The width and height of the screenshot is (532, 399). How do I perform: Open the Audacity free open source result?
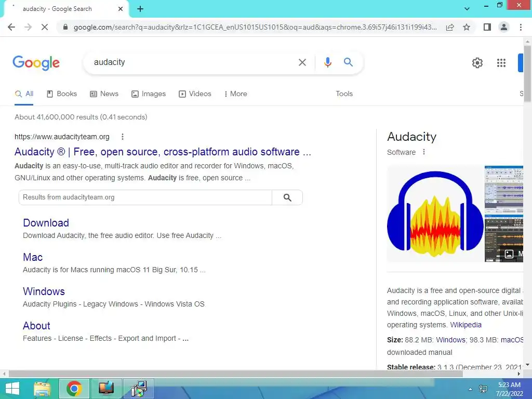[163, 152]
